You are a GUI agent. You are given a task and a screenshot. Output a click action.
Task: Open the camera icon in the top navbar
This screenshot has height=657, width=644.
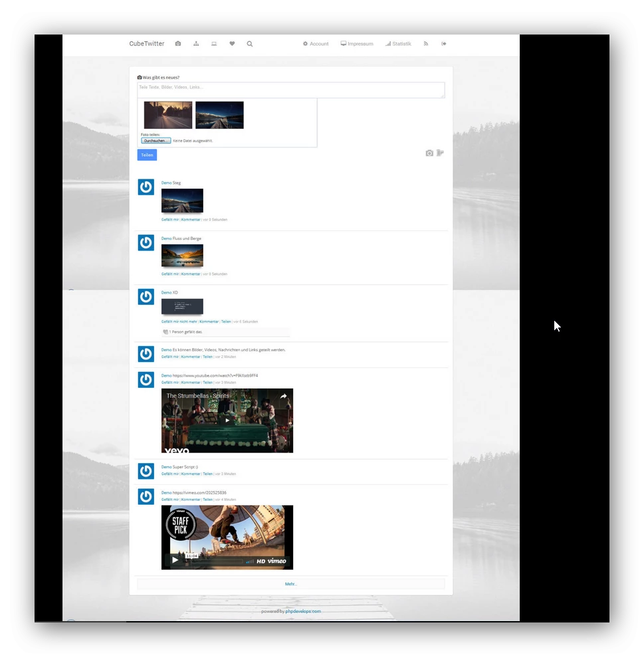pos(177,44)
